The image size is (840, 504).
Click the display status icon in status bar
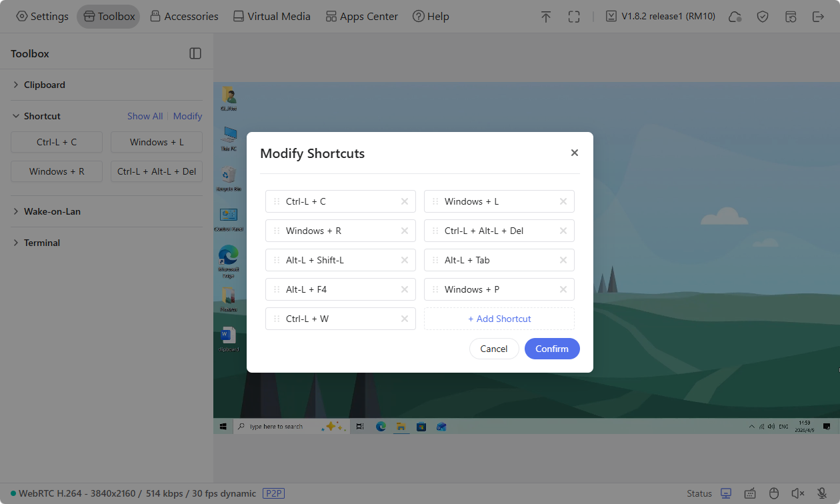(x=726, y=493)
